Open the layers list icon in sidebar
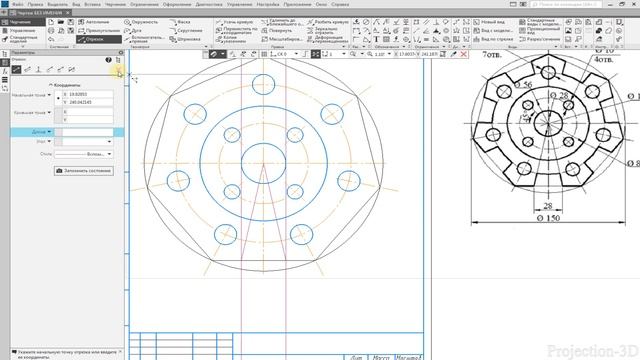This screenshot has height=360, width=640. coord(5,80)
